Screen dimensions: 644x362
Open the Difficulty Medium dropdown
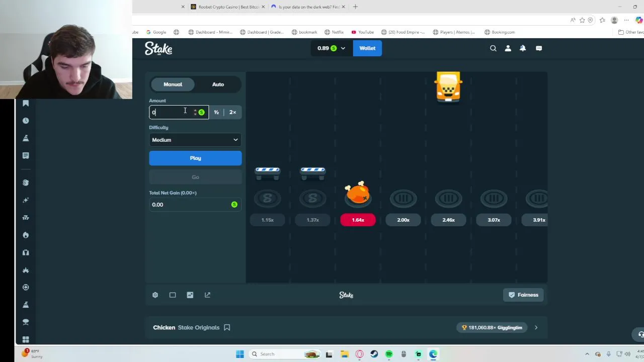tap(195, 140)
